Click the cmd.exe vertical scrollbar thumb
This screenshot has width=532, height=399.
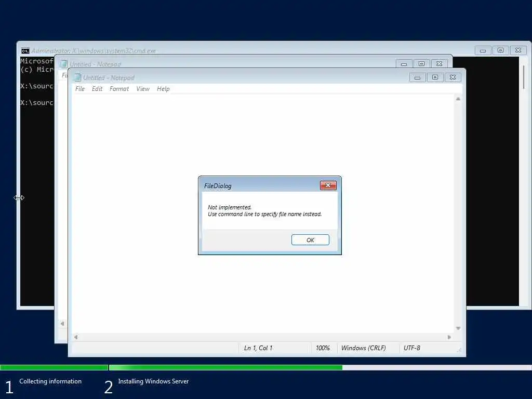[524, 77]
